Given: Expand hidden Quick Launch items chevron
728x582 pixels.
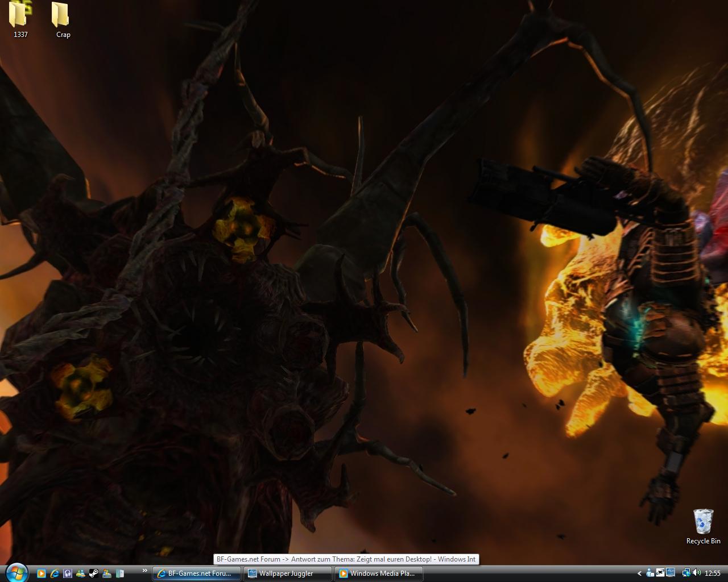Looking at the screenshot, I should click(145, 571).
